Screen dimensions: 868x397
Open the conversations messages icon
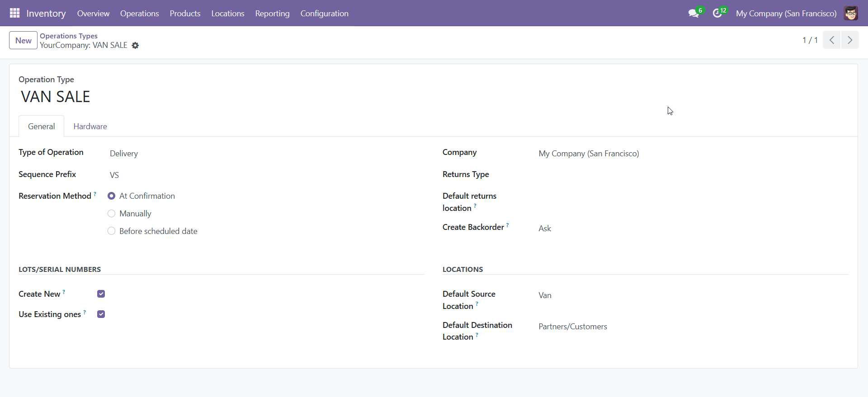pyautogui.click(x=693, y=14)
